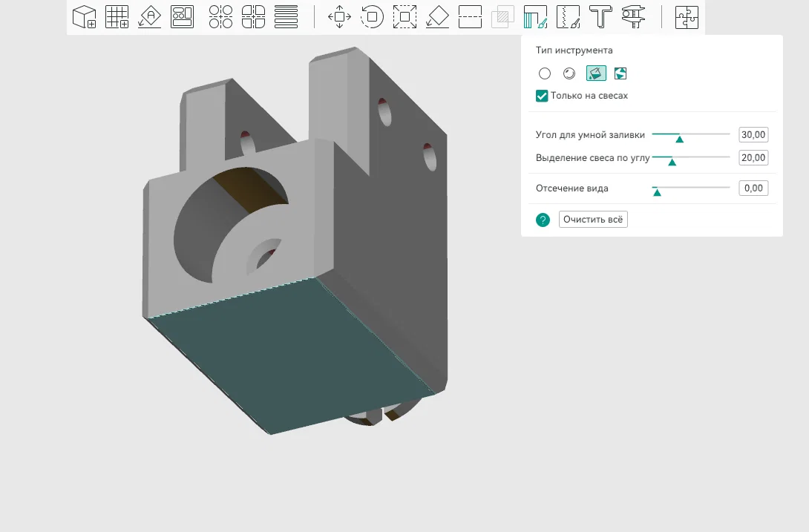This screenshot has height=532, width=809.
Task: Click the Arrange objects icon
Action: tap(182, 17)
